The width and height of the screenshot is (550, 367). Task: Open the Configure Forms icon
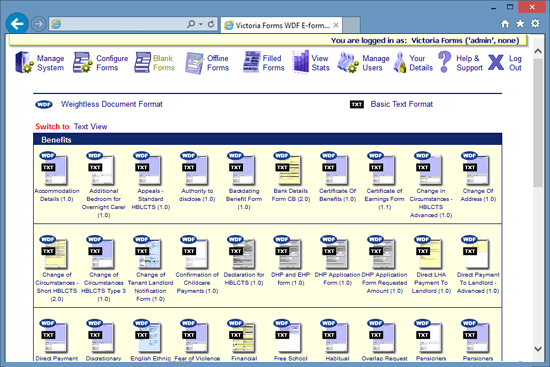pyautogui.click(x=82, y=62)
